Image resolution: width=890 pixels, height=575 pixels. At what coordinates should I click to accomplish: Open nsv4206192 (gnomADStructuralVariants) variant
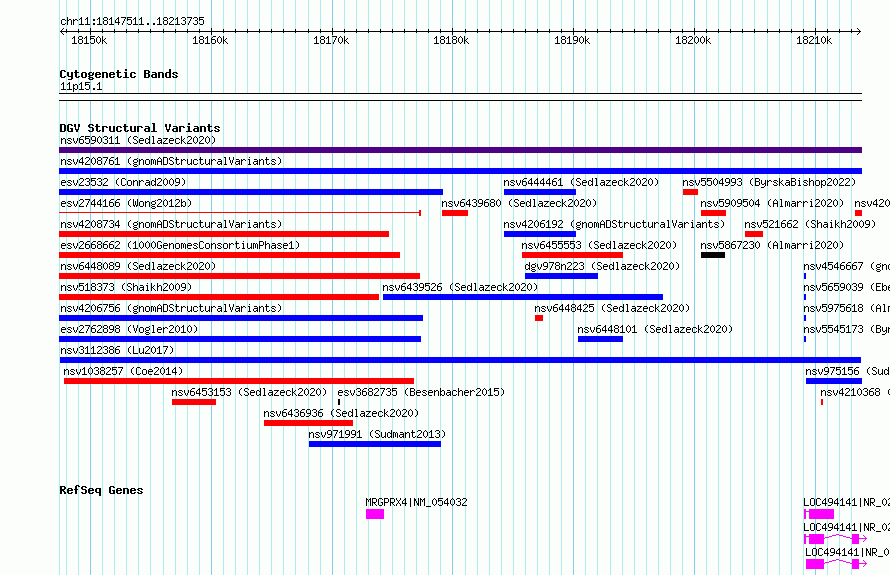pos(614,224)
